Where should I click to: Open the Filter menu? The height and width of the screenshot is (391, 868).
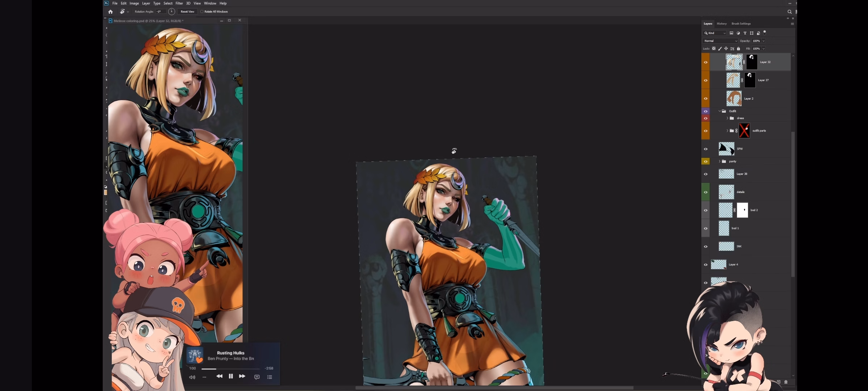[x=179, y=3]
